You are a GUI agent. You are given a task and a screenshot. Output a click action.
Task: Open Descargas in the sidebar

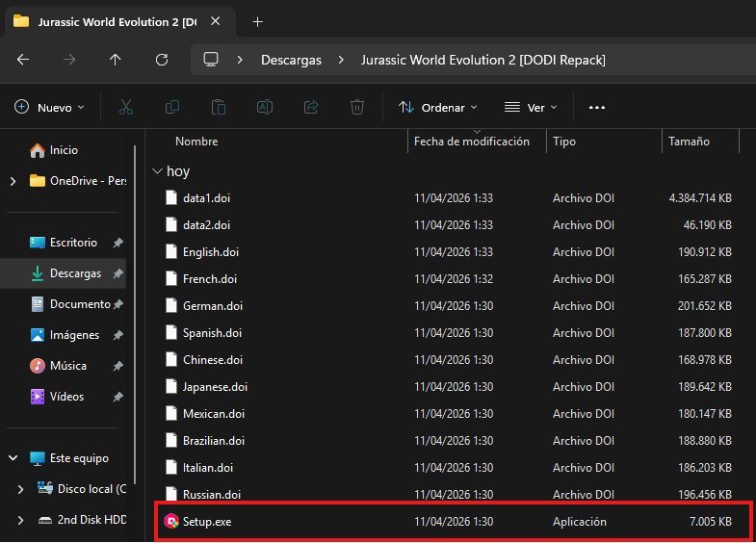coord(65,273)
